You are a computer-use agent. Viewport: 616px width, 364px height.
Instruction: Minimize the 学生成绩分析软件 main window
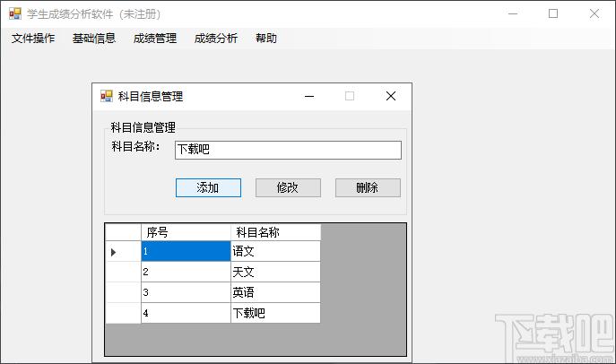click(x=513, y=13)
